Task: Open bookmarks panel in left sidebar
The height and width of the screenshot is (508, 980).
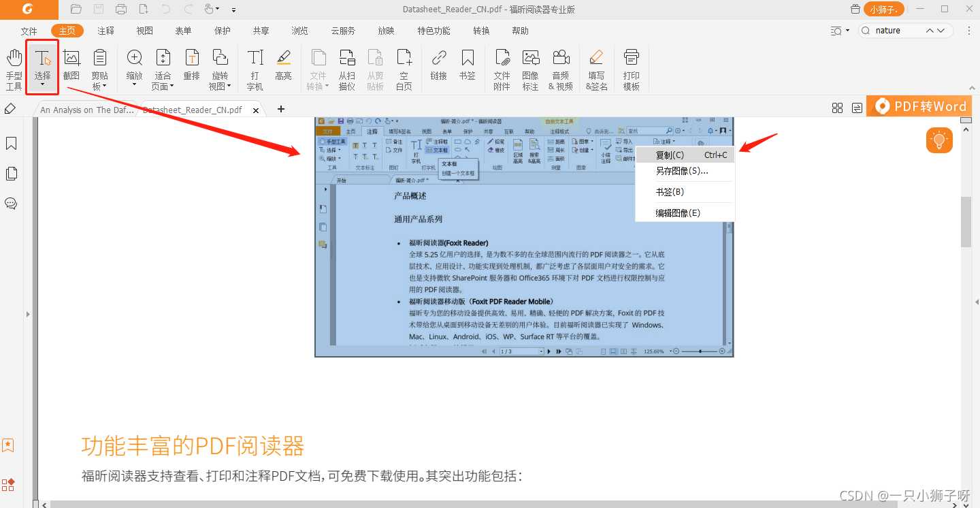Action: 11,144
